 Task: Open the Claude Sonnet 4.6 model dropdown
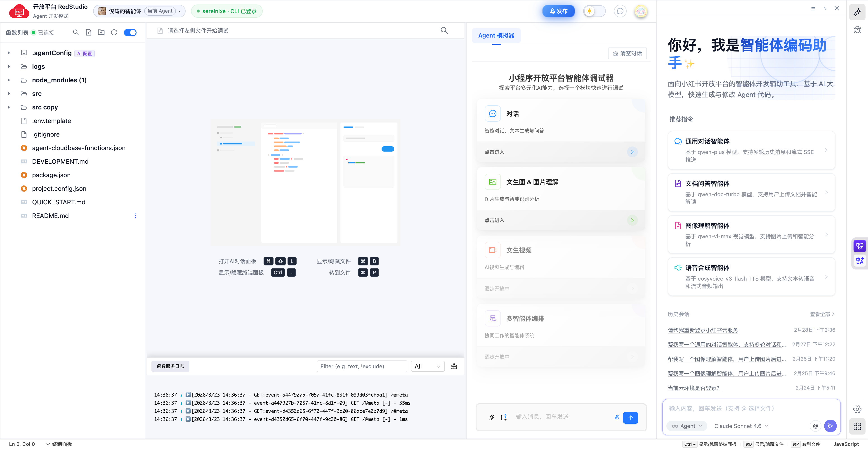[x=741, y=426]
